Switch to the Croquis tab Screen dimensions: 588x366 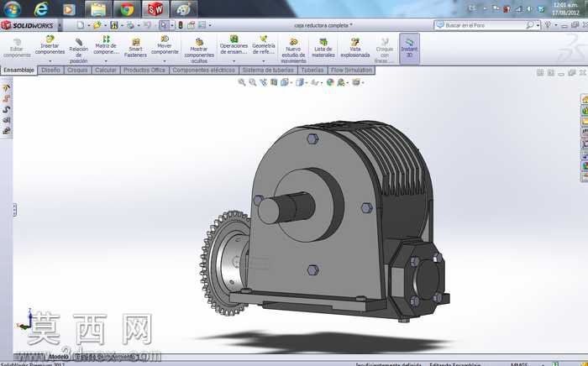tap(77, 70)
